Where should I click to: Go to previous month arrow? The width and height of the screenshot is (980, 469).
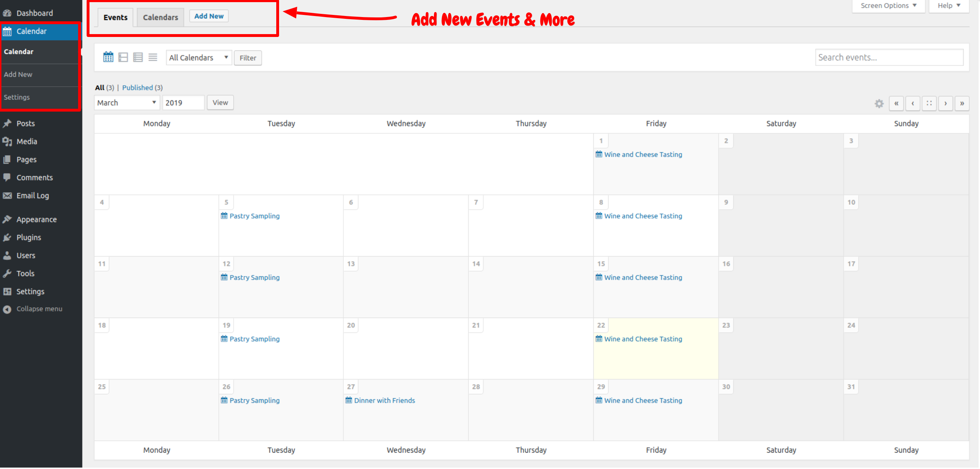(912, 103)
